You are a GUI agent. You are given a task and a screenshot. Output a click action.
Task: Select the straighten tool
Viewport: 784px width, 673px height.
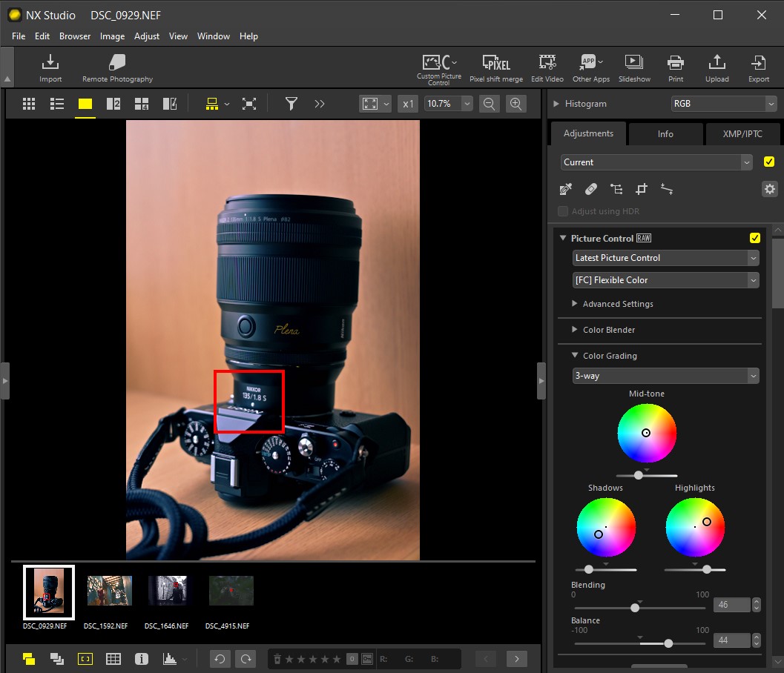tap(667, 189)
